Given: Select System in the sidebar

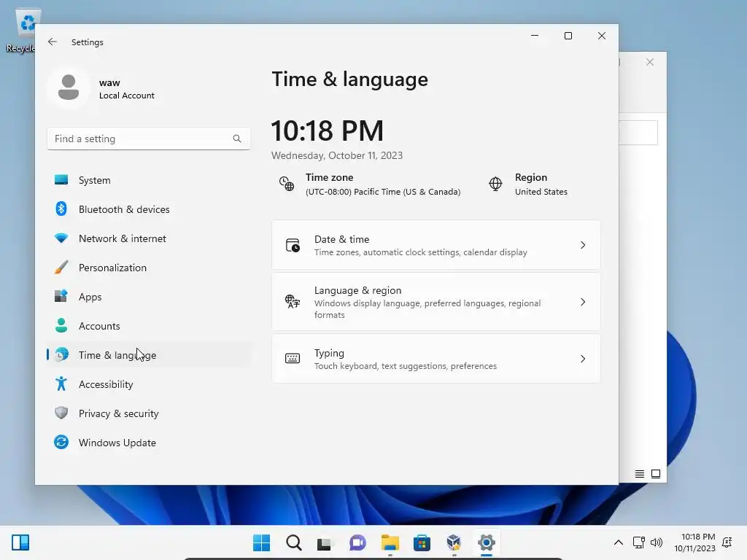Looking at the screenshot, I should tap(149, 180).
